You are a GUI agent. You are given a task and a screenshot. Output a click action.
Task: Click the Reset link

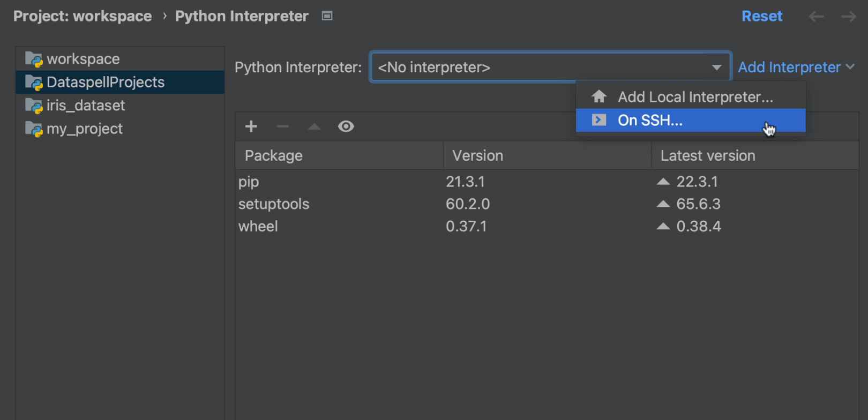(761, 17)
